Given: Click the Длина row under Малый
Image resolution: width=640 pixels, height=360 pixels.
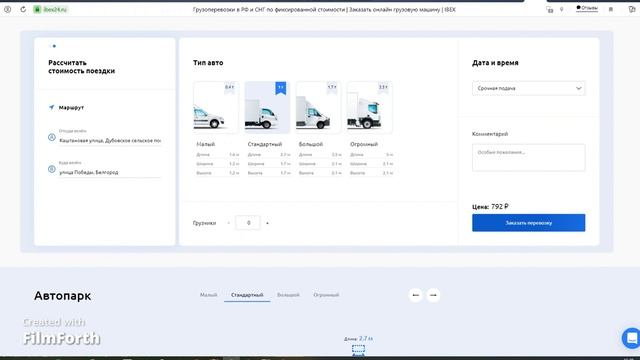Looking at the screenshot, I should [218, 155].
